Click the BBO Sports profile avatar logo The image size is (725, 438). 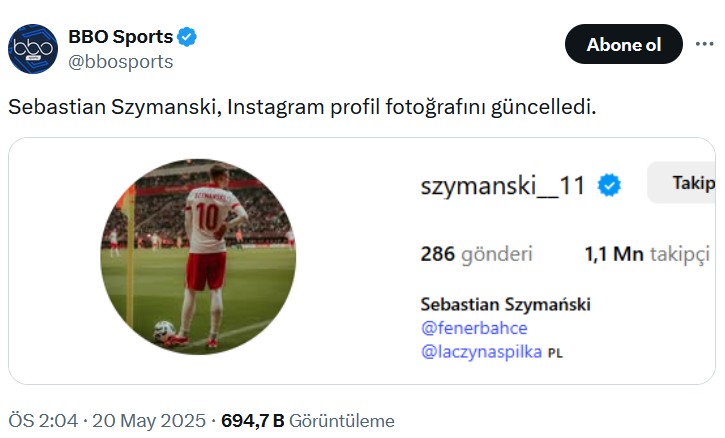point(33,49)
